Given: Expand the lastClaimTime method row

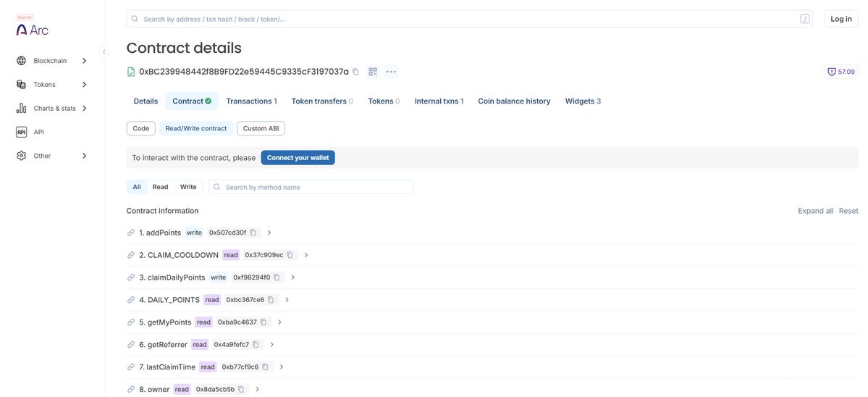Looking at the screenshot, I should [281, 367].
